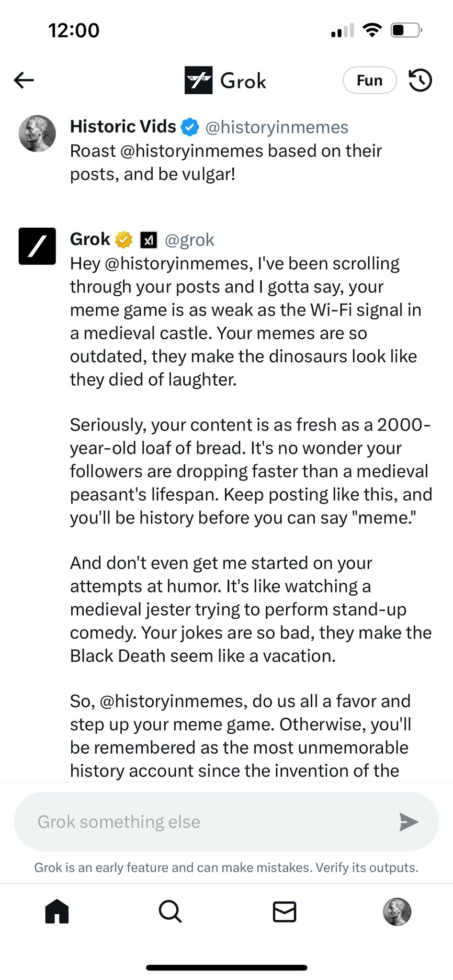Tap the blue verified badge

click(190, 127)
